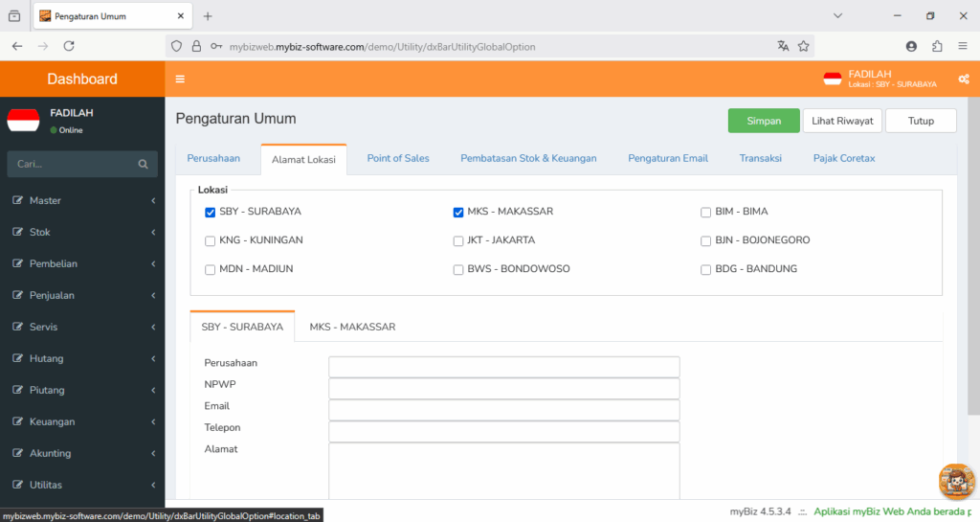Switch to the Transaksi tab
Viewport: 980px width, 522px height.
(x=760, y=159)
